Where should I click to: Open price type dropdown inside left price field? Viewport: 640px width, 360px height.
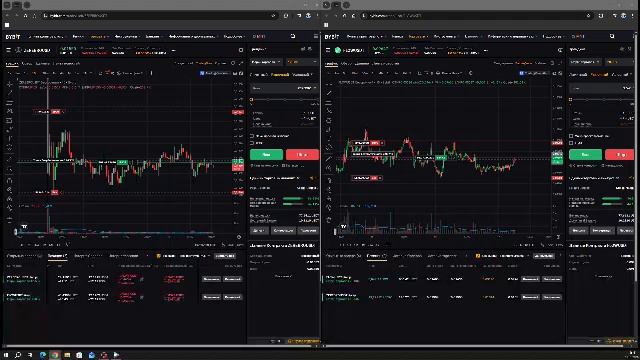point(307,88)
